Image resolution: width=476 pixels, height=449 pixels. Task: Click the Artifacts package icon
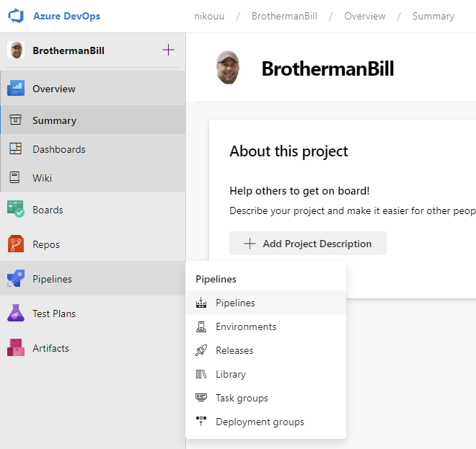click(16, 347)
